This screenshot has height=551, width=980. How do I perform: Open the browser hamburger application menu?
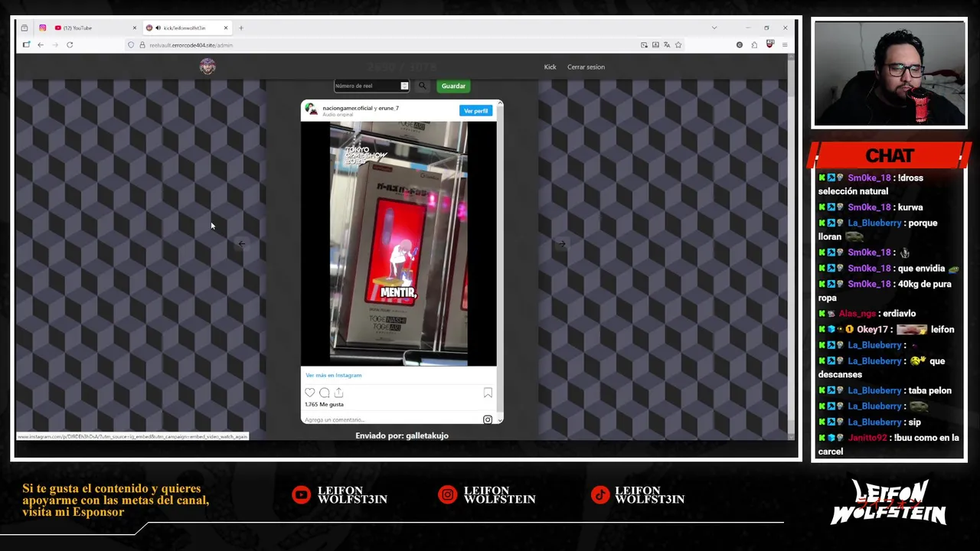point(785,45)
